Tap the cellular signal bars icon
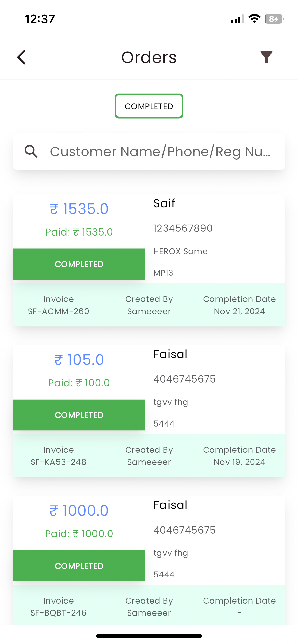Viewport: 298px width, 644px height. pyautogui.click(x=237, y=19)
